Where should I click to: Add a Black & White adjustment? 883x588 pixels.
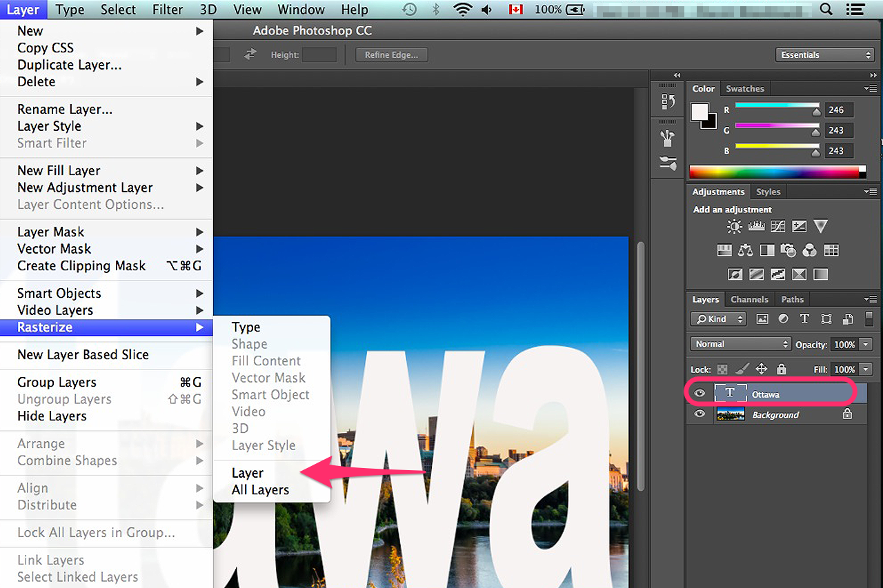pos(767,250)
